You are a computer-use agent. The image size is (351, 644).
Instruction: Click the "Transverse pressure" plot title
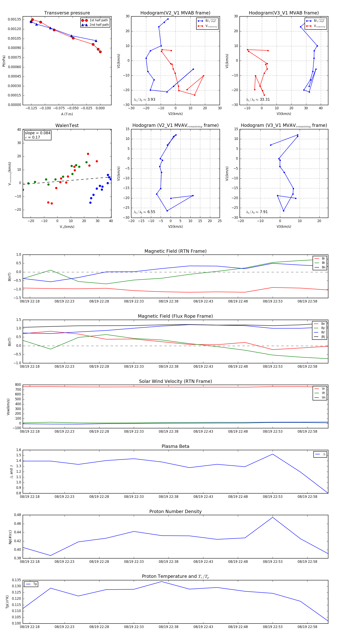click(67, 13)
